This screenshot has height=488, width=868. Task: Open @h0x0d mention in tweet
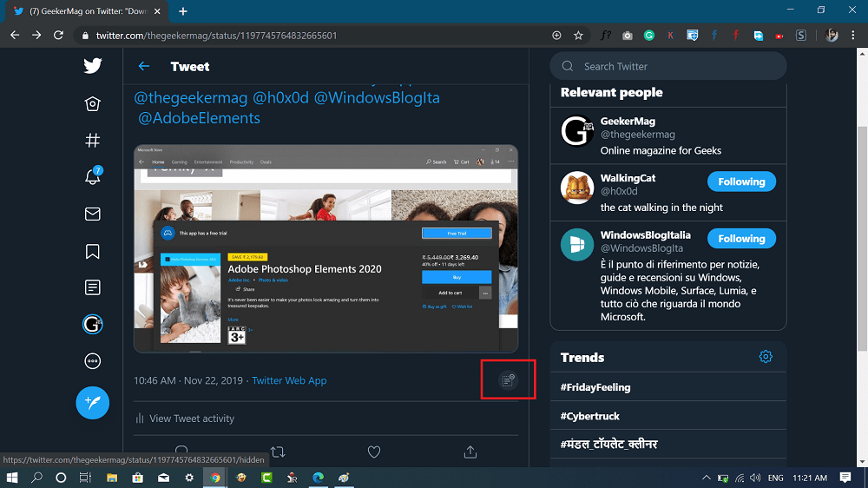[x=280, y=97]
